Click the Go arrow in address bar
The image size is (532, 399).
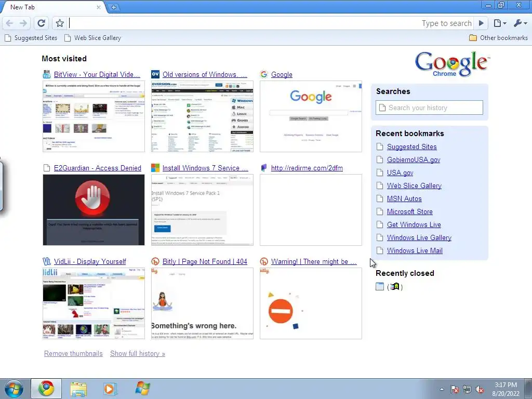tap(481, 23)
